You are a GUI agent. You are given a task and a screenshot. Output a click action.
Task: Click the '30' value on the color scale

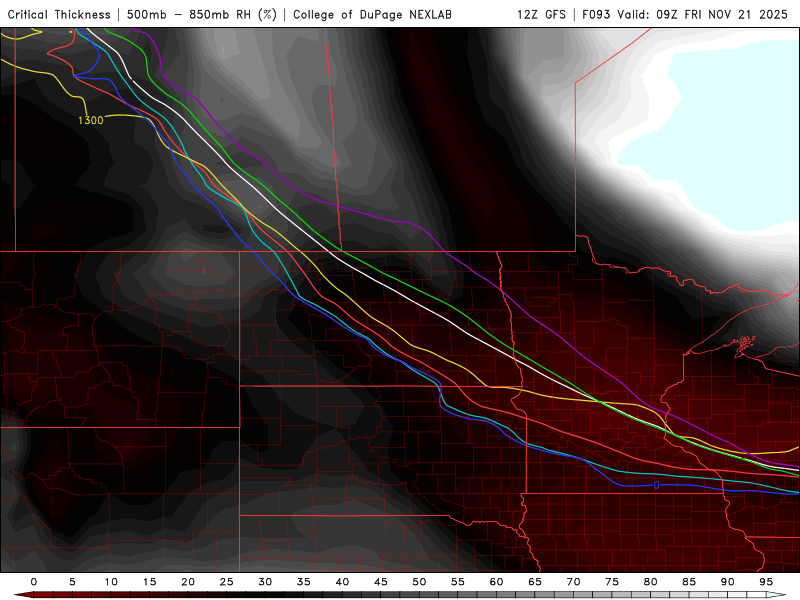265,582
